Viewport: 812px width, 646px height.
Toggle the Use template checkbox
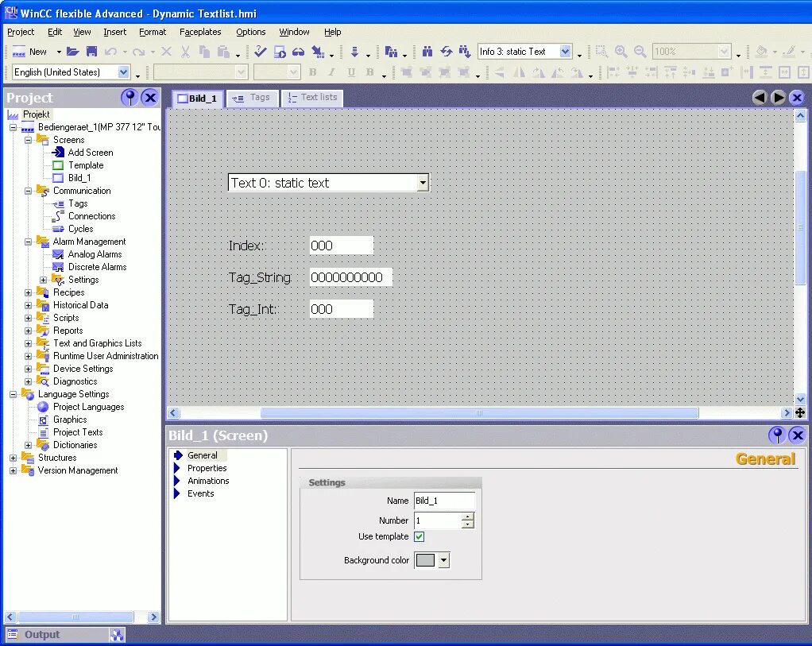coord(420,536)
